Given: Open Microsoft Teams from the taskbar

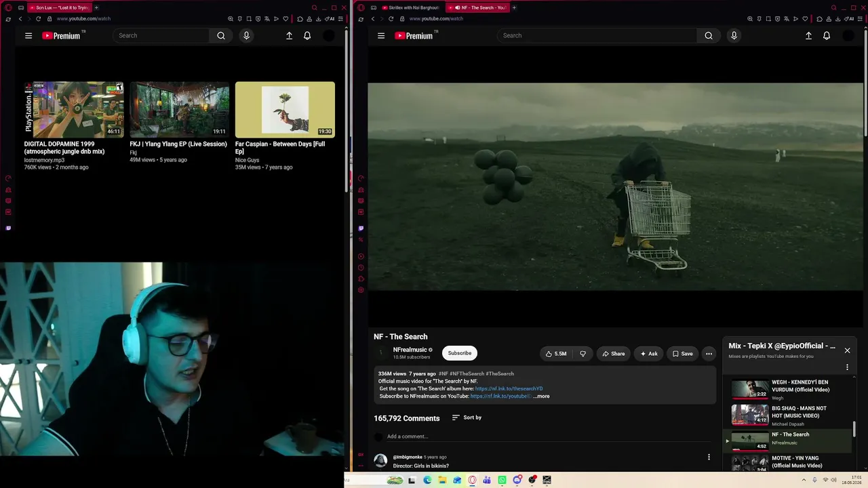Looking at the screenshot, I should [487, 480].
